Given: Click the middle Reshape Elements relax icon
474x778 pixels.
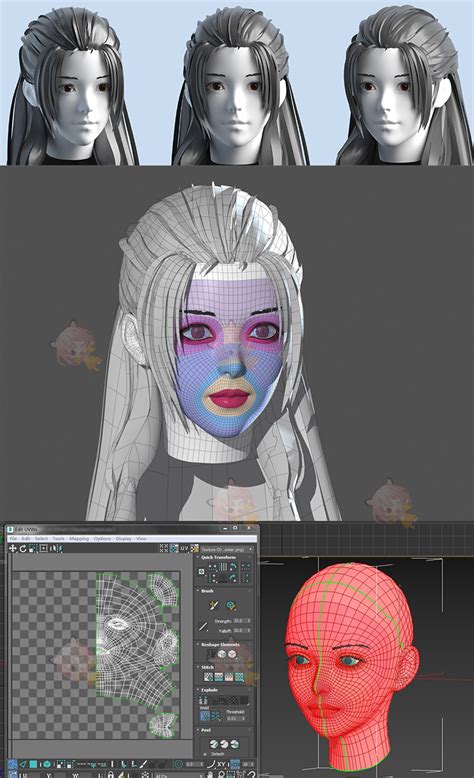Looking at the screenshot, I should [x=221, y=653].
